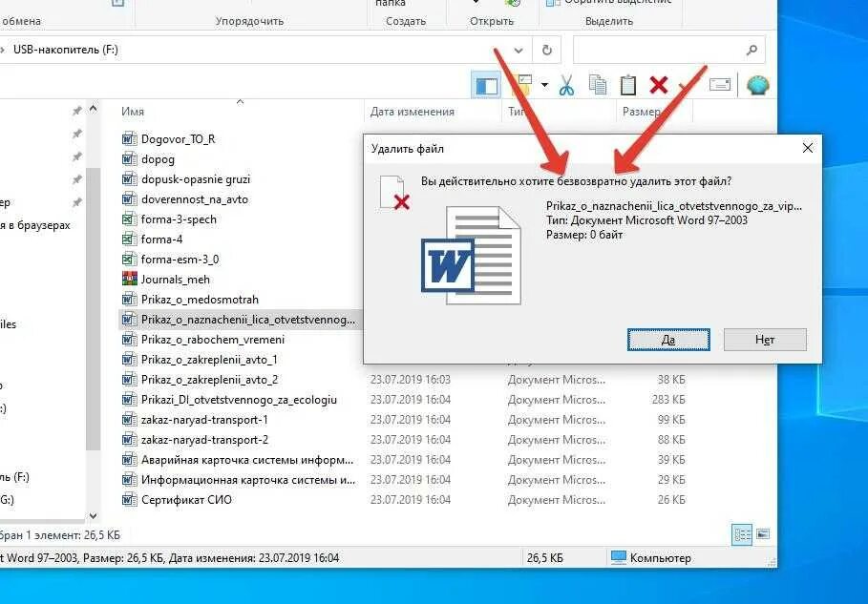
Task: Switch to details view icon in status bar
Action: pos(742,534)
